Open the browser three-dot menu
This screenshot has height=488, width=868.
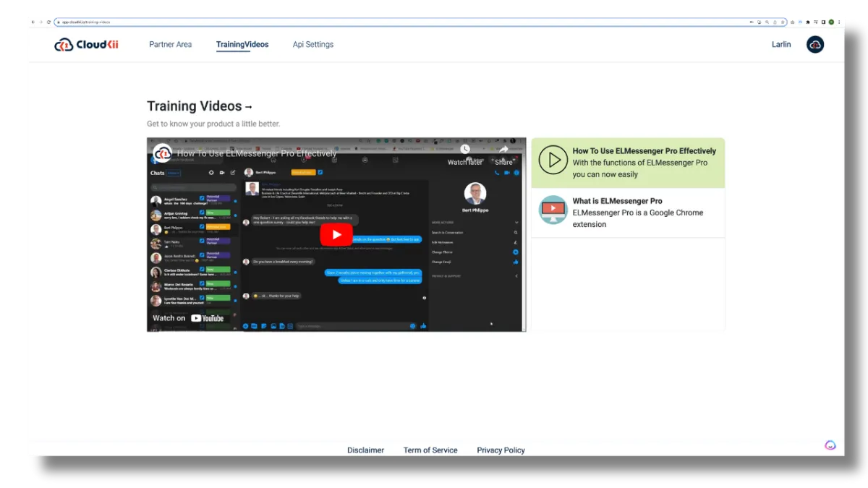coord(839,22)
